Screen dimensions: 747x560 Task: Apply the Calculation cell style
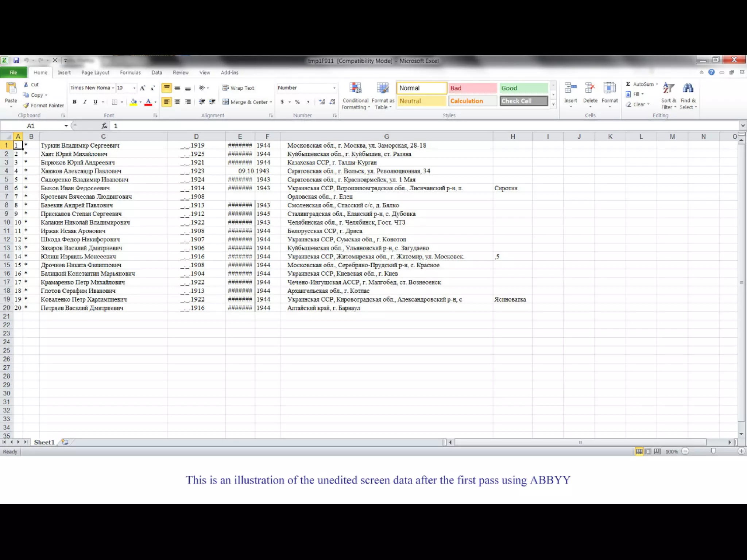[473, 101]
